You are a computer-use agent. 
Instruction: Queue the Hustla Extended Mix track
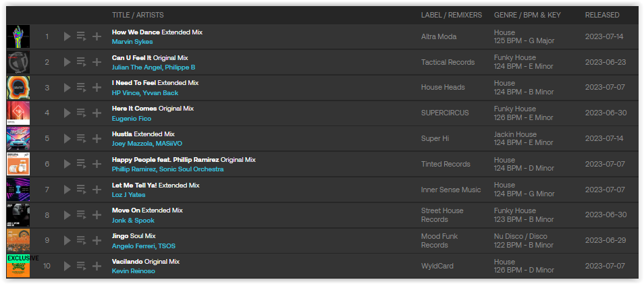point(81,138)
